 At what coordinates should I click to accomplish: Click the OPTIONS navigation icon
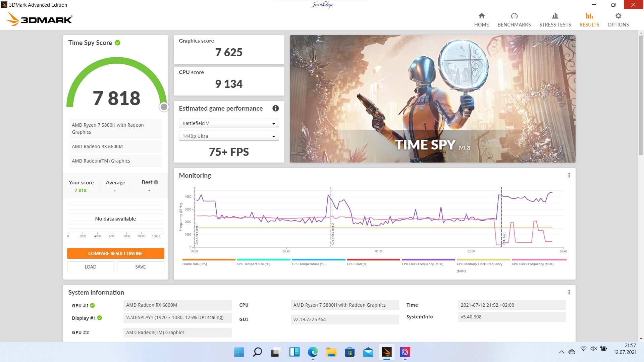tap(619, 16)
